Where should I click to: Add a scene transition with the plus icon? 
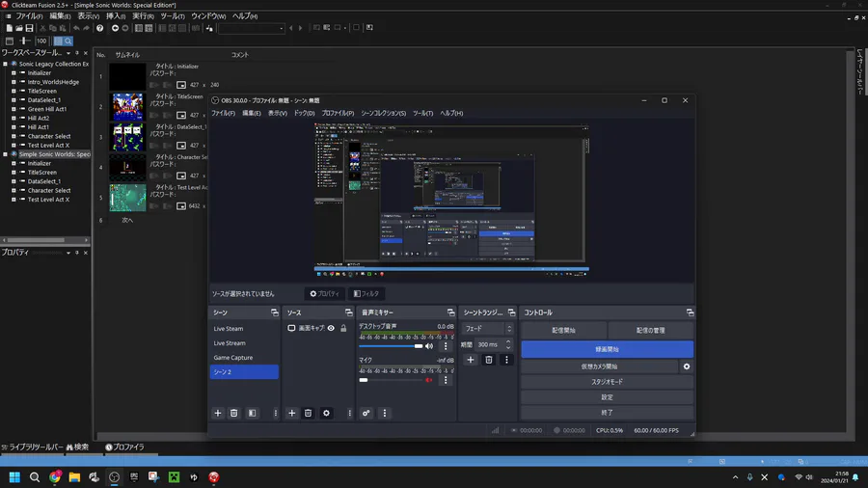[470, 360]
